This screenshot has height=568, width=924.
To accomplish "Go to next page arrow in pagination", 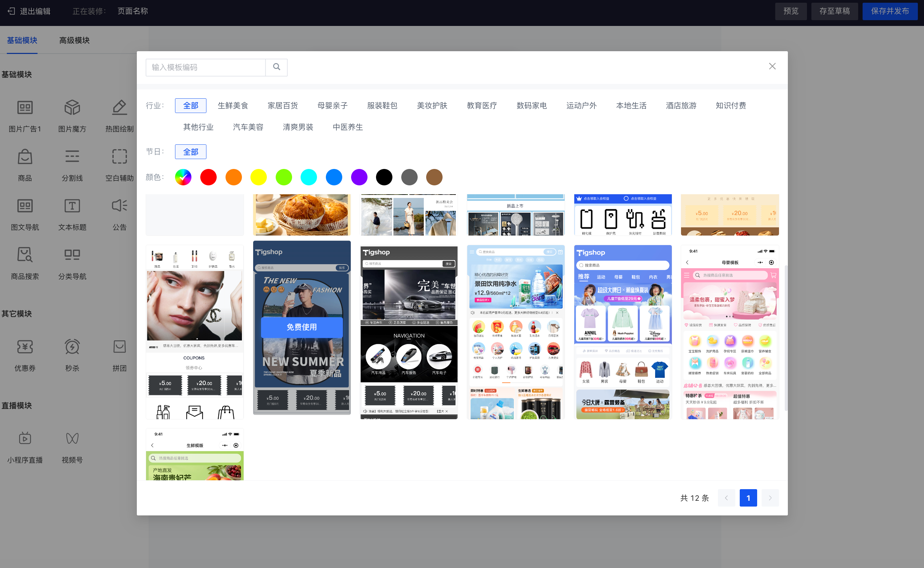I will (770, 498).
